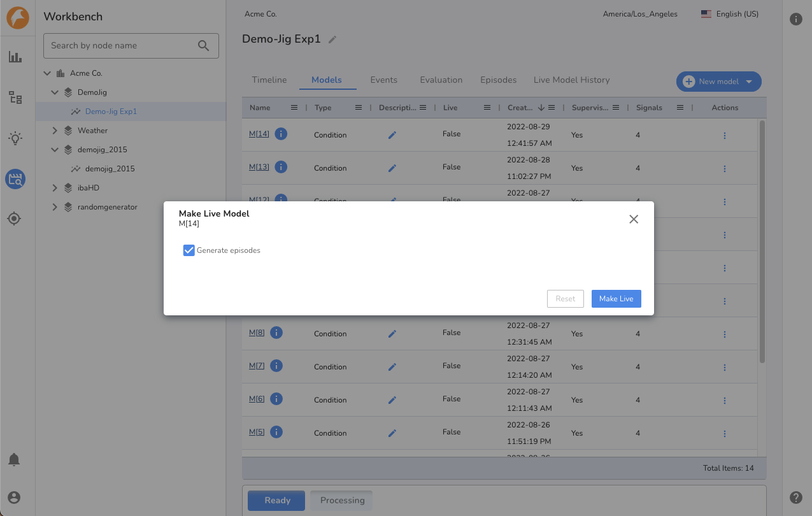This screenshot has width=812, height=516.
Task: Show info for model M[14]
Action: point(281,134)
